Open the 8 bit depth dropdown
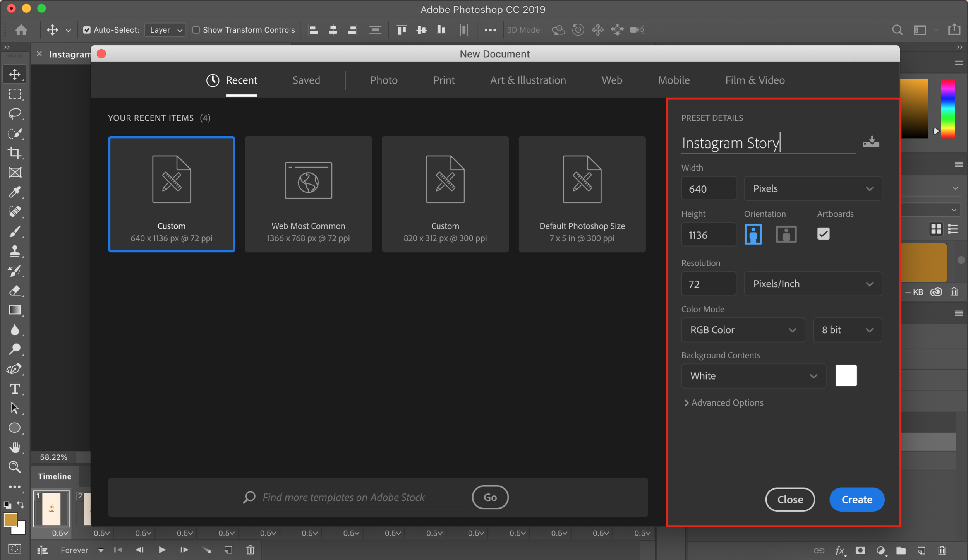Image resolution: width=968 pixels, height=560 pixels. [x=847, y=330]
